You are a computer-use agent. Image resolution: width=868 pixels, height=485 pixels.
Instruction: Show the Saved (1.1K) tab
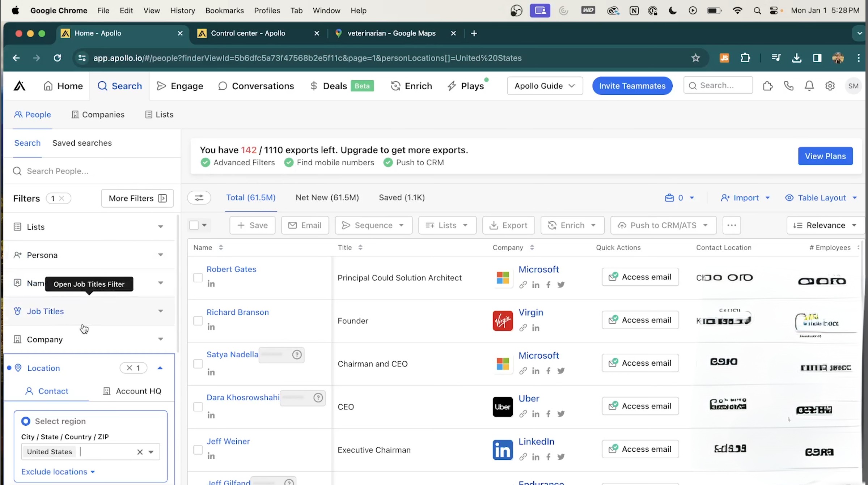pos(402,197)
